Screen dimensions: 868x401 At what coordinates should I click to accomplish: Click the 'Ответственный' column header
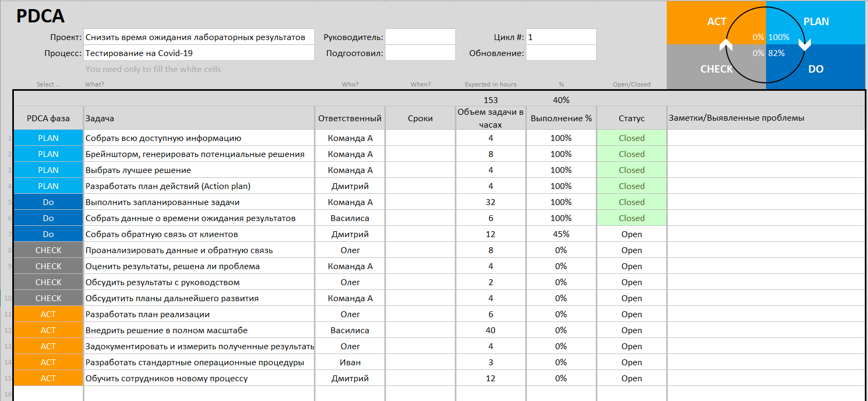point(350,118)
